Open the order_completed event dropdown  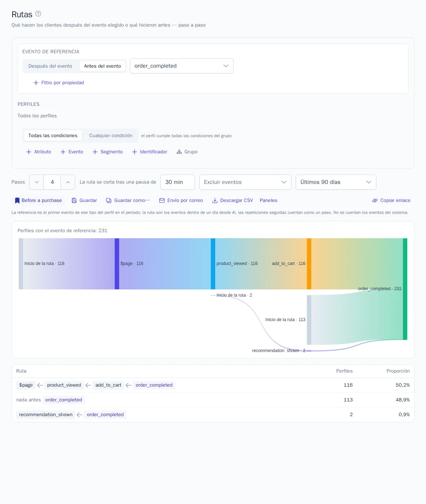(182, 66)
